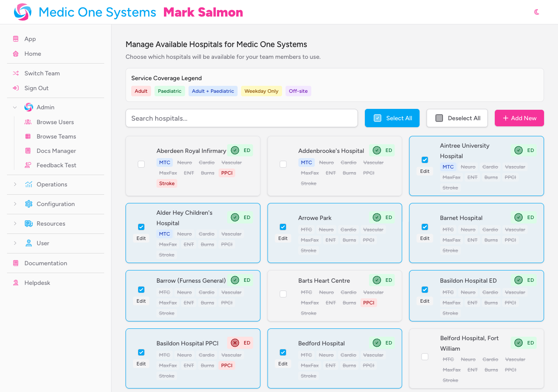Uncheck Arrowe Park hospital

click(x=283, y=226)
